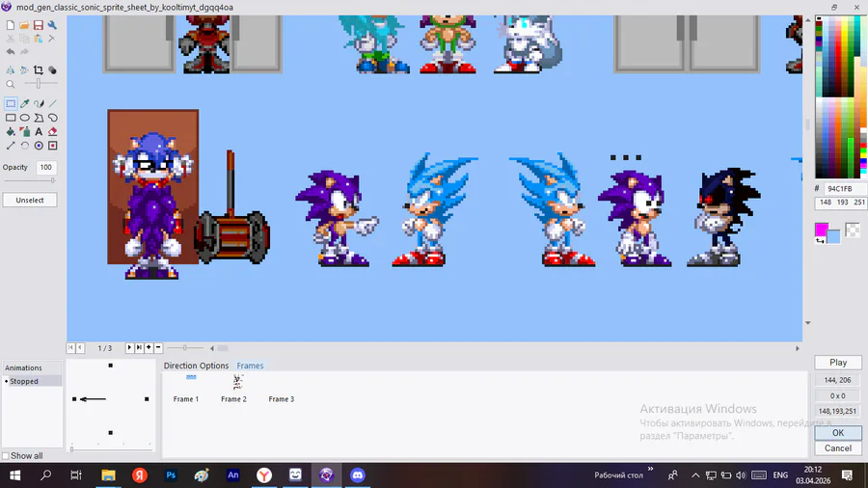The width and height of the screenshot is (868, 488).
Task: Adjust the frame speed slider
Action: [x=185, y=348]
